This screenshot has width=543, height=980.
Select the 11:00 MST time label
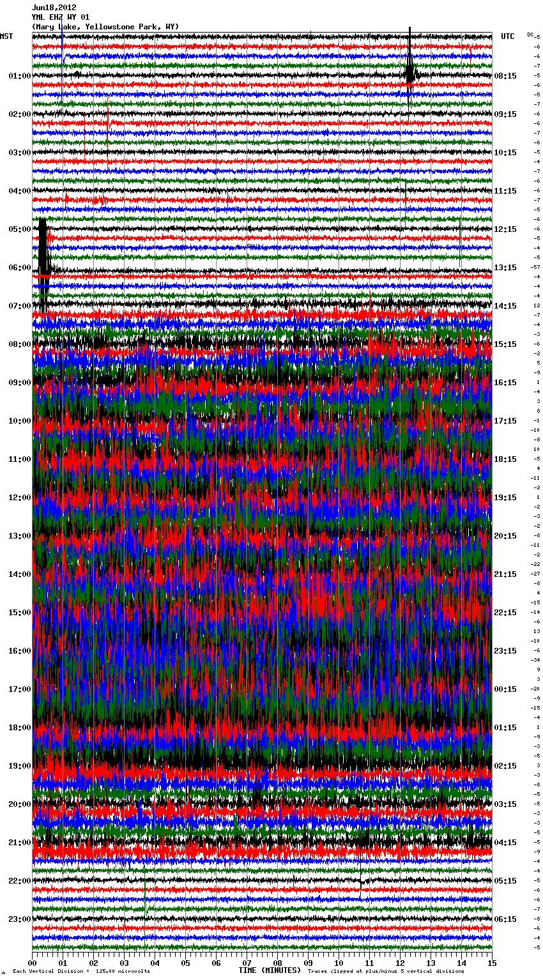(x=20, y=459)
